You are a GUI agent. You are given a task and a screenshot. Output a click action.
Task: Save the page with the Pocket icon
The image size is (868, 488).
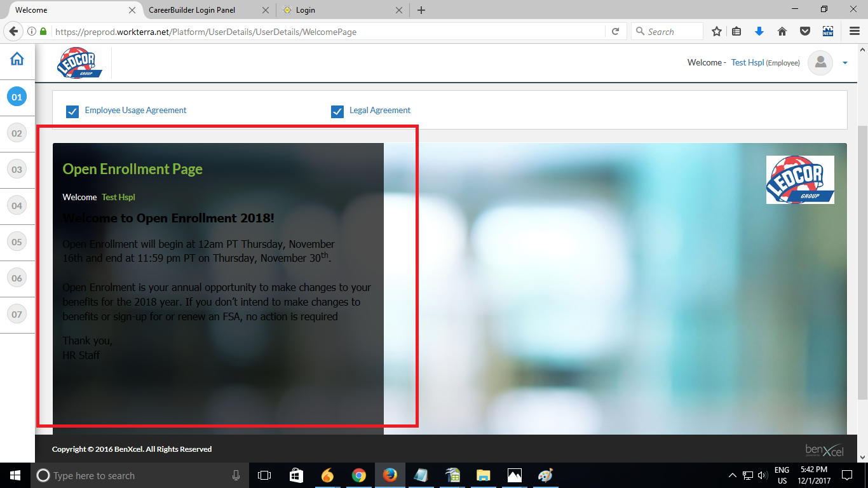click(805, 31)
